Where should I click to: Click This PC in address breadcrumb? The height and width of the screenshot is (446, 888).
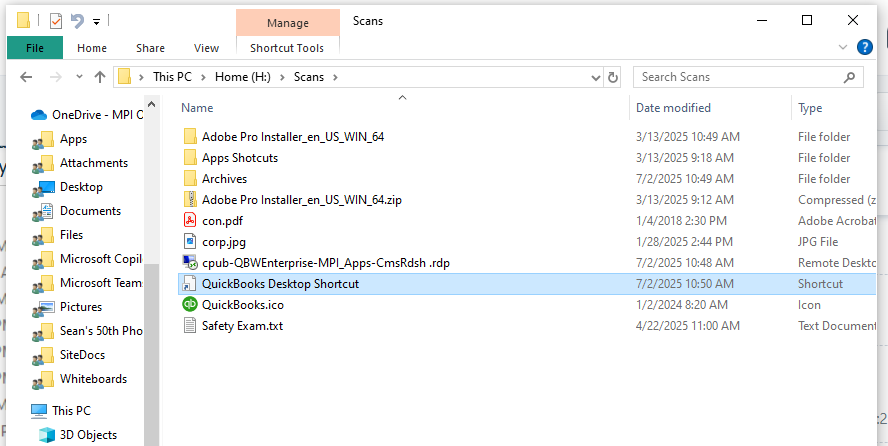point(172,77)
